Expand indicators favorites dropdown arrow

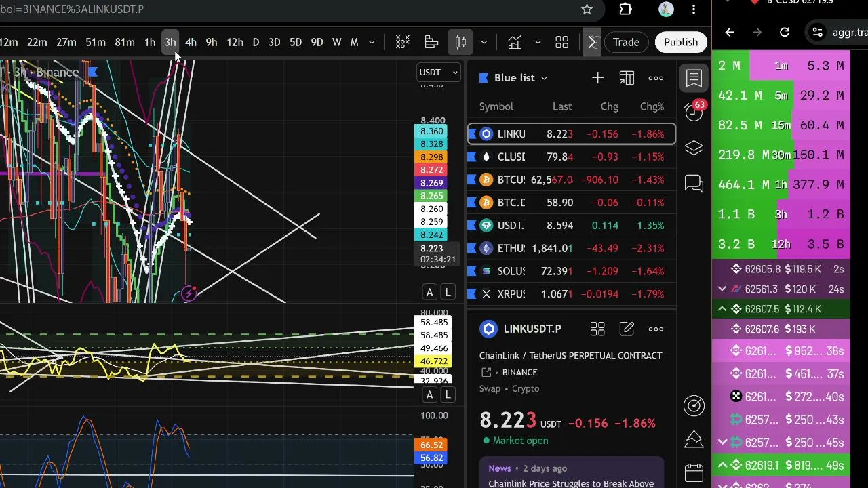[538, 43]
